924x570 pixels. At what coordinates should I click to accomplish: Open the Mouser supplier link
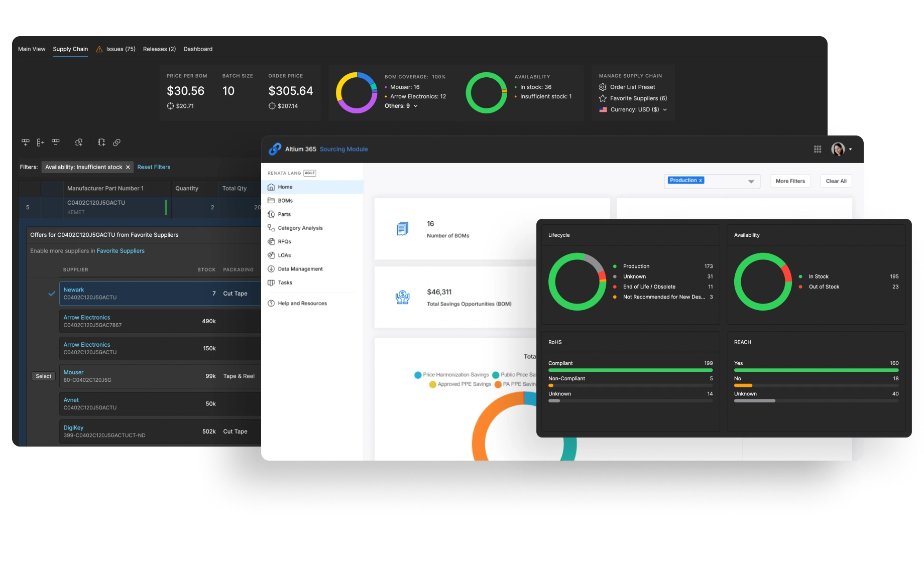tap(73, 373)
